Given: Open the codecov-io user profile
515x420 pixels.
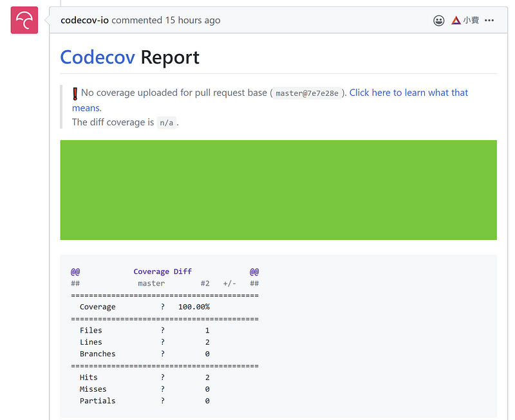Looking at the screenshot, I should click(84, 20).
